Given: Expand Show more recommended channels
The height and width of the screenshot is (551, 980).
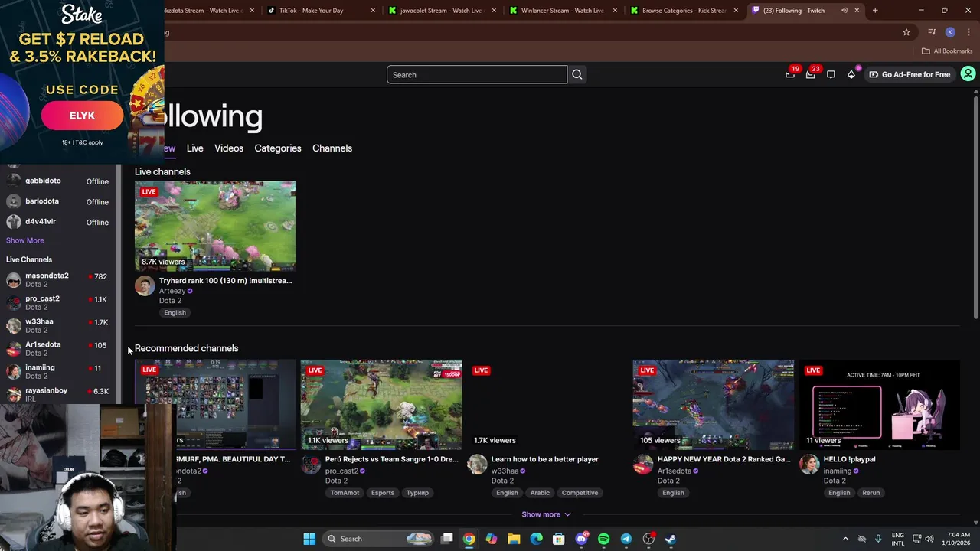Looking at the screenshot, I should pos(546,514).
